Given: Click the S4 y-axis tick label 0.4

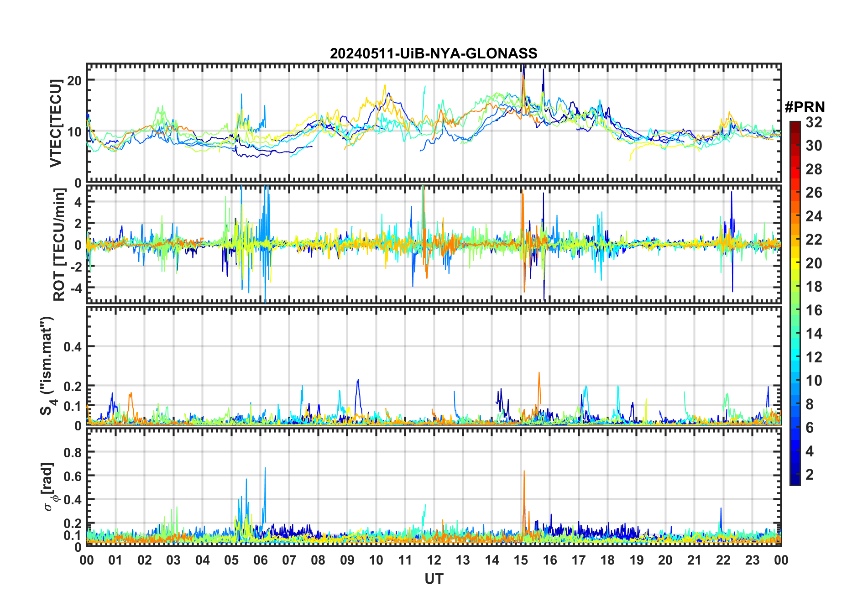Looking at the screenshot, I should pos(72,347).
